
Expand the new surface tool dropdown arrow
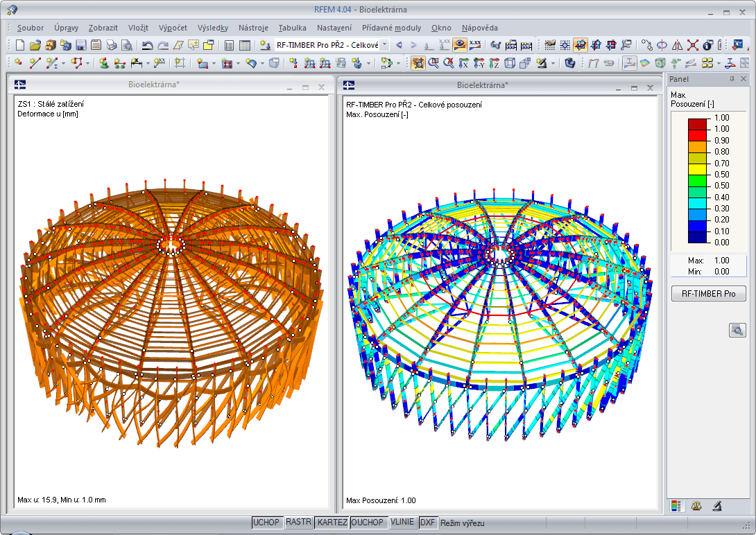214,63
